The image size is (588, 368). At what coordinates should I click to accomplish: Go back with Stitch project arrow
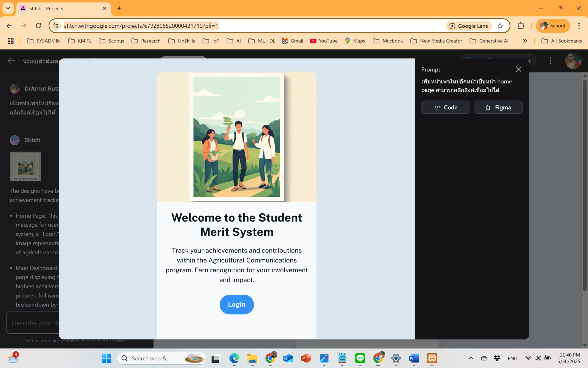pyautogui.click(x=11, y=61)
